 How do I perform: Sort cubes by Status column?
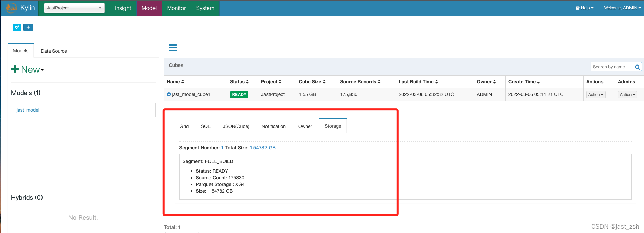click(239, 82)
